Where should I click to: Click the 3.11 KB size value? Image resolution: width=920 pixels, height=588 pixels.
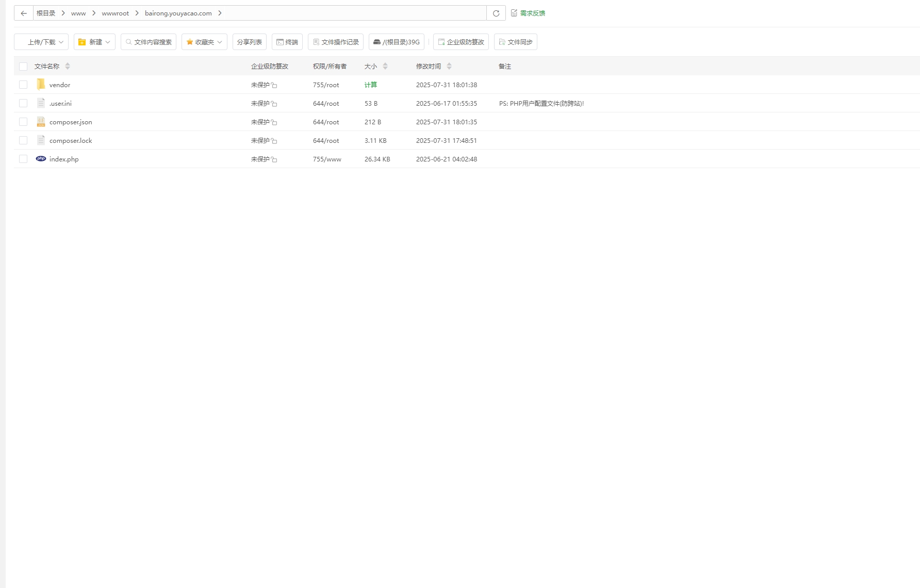click(x=375, y=141)
